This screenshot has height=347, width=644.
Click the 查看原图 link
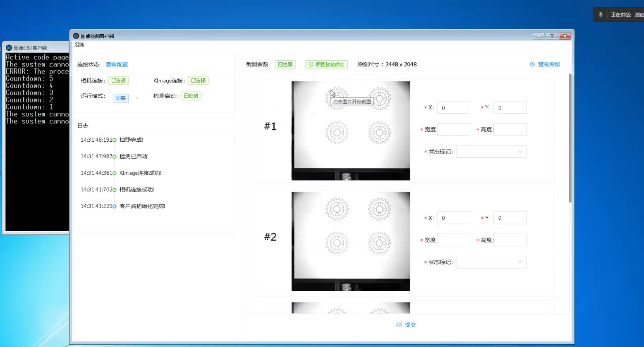549,64
